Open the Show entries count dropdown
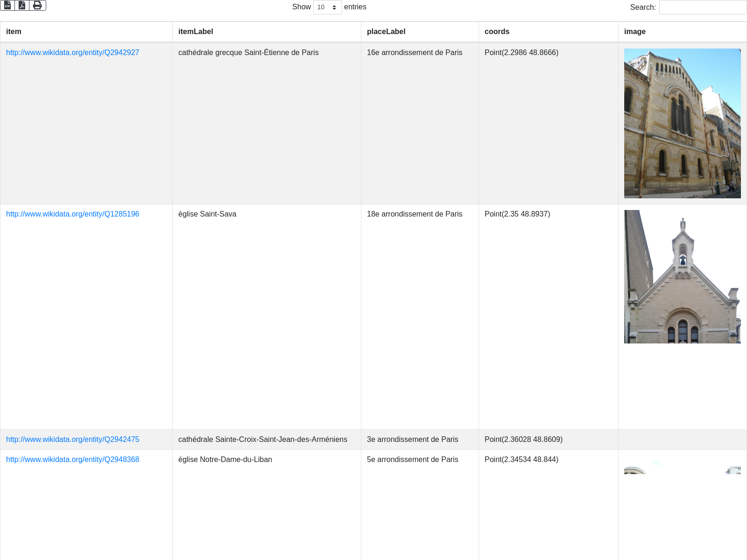This screenshot has height=560, width=747. 327,7
